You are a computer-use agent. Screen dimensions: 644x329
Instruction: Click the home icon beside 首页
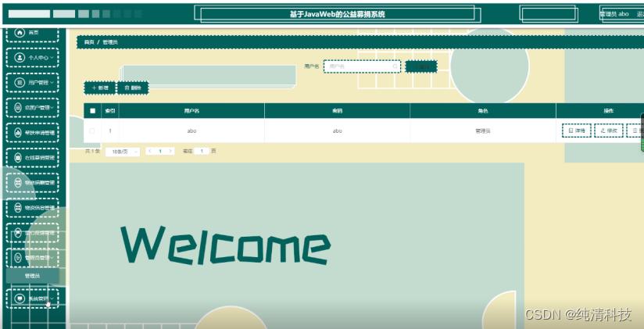pyautogui.click(x=20, y=33)
